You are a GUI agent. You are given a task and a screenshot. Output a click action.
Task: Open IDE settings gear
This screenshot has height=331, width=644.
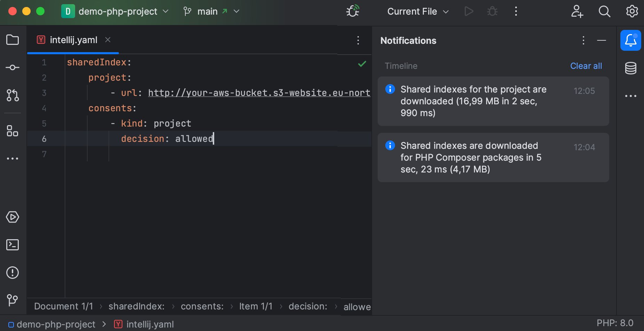632,11
